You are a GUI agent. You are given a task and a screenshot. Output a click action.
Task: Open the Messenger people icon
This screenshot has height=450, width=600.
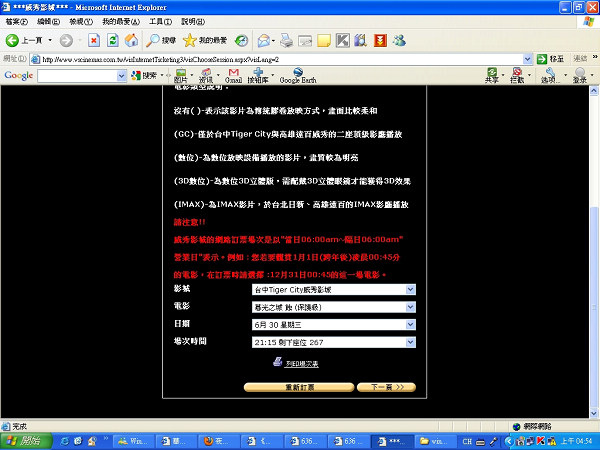pyautogui.click(x=399, y=40)
